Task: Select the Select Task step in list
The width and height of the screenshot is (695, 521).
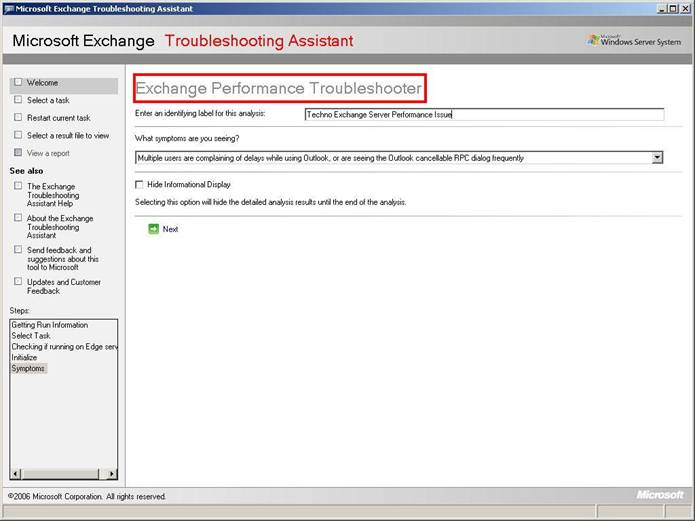Action: tap(31, 336)
